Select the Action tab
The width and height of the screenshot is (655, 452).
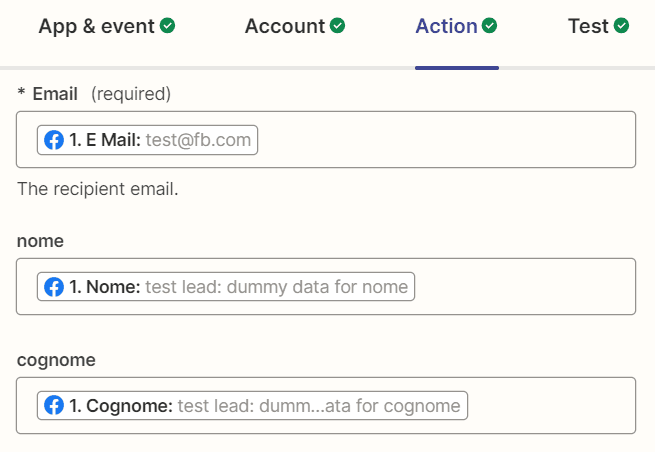point(446,27)
